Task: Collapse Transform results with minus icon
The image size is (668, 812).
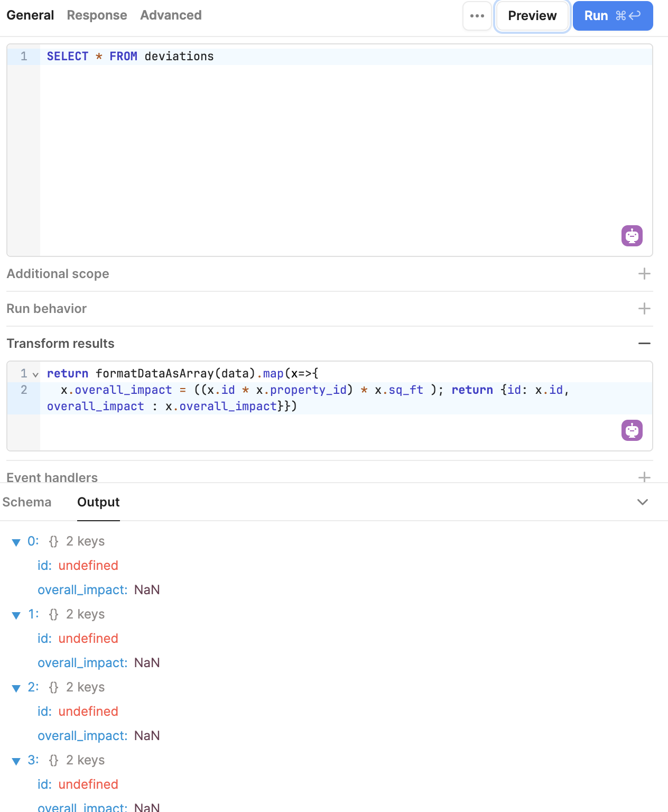Action: (644, 344)
